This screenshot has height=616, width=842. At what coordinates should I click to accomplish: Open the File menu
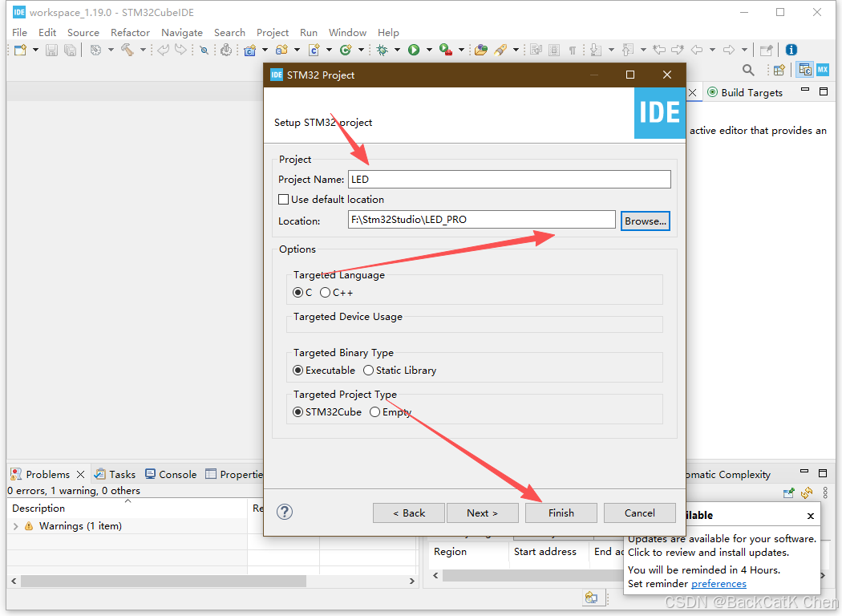tap(19, 33)
